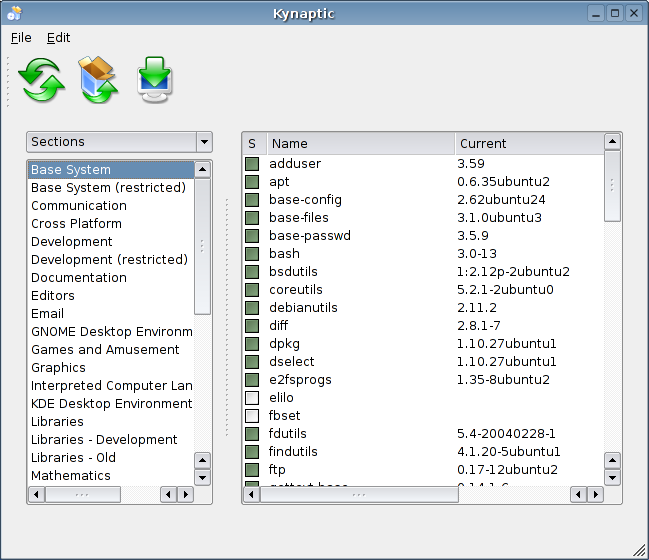Select the Development section
649x560 pixels.
pyautogui.click(x=111, y=242)
